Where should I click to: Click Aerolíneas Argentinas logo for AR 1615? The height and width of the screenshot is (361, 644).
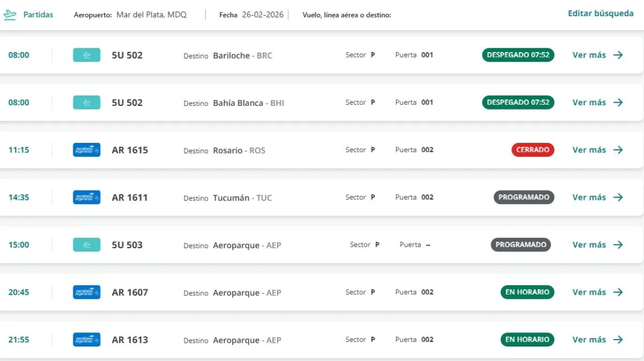pos(86,150)
